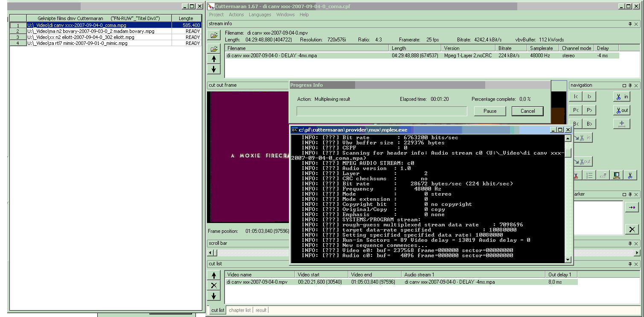The image size is (644, 317).
Task: Click the Filename column header in stream list
Action: click(307, 48)
